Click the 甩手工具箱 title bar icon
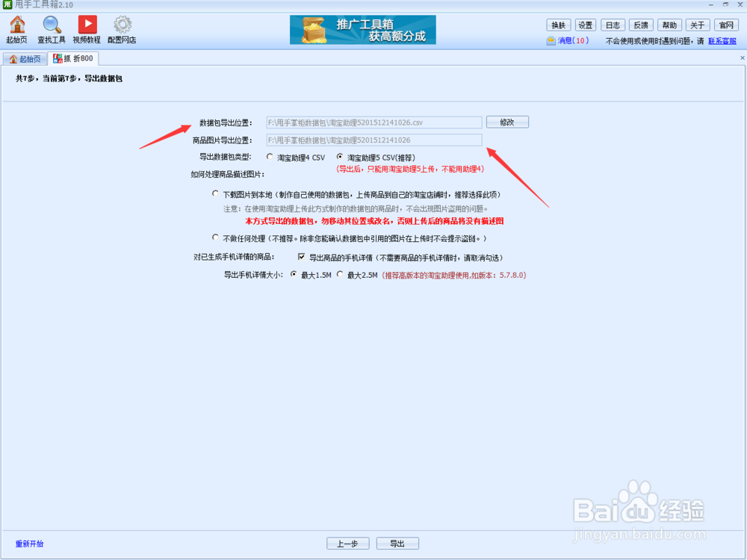 6,4
